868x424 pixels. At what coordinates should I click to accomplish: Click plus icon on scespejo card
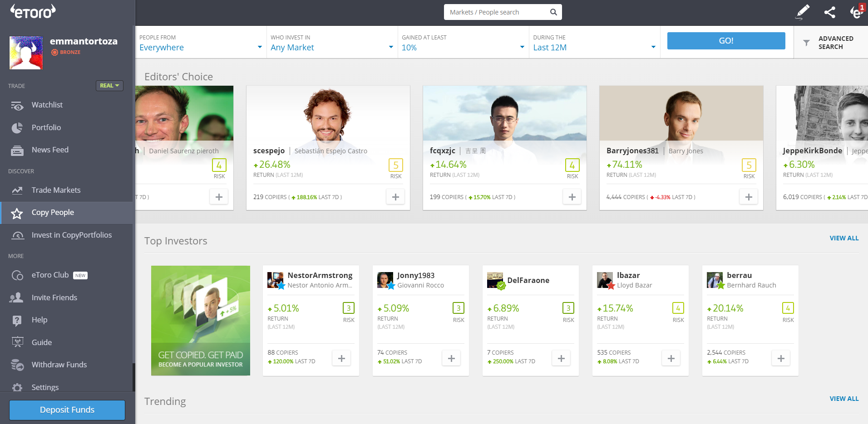pyautogui.click(x=395, y=197)
